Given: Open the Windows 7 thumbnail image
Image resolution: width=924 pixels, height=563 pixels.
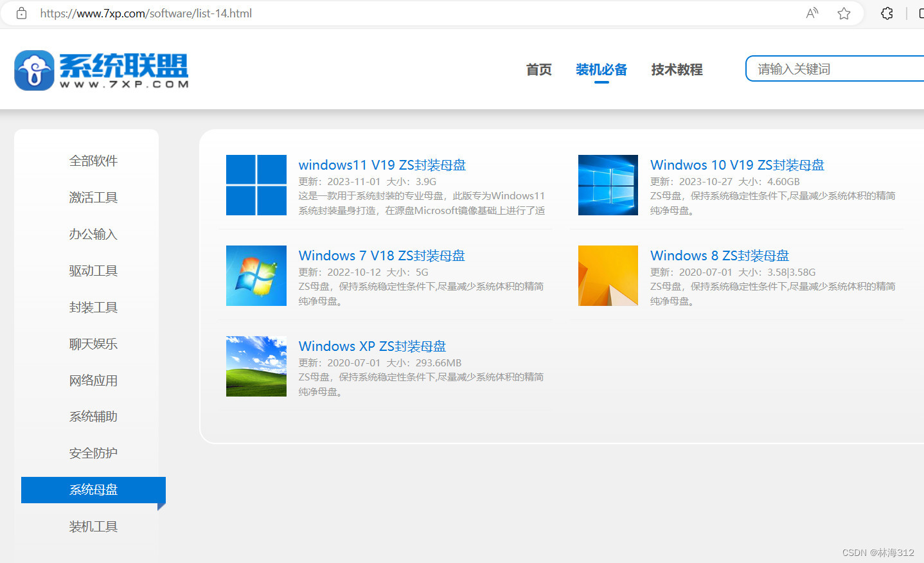Looking at the screenshot, I should pos(256,276).
